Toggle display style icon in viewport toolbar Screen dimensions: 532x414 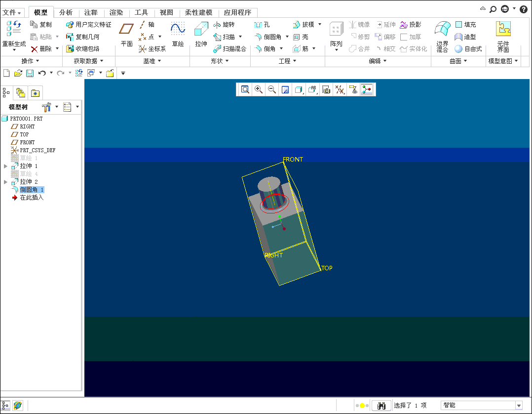pos(299,89)
